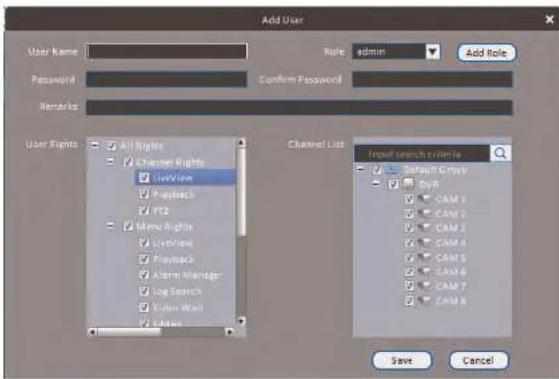Click the down arrow of User Rights scrollbar
The width and height of the screenshot is (559, 379).
pos(241,321)
